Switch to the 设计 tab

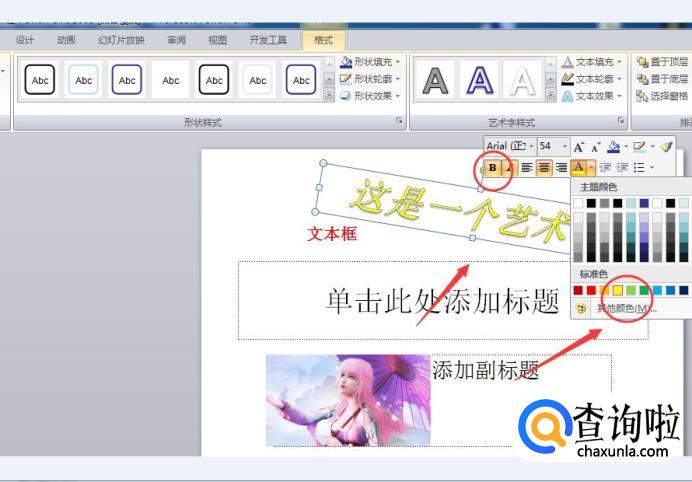coord(25,40)
